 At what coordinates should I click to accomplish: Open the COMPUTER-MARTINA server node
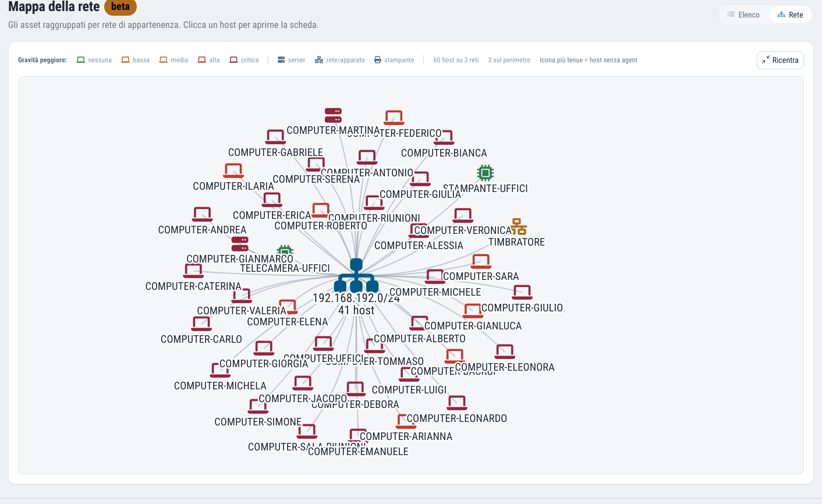333,115
